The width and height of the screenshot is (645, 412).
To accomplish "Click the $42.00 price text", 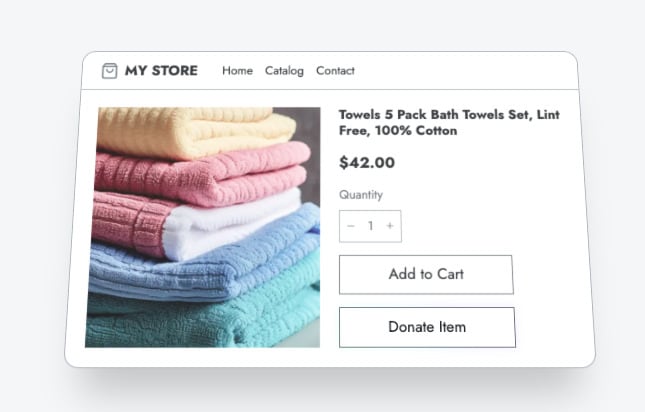I will [367, 163].
